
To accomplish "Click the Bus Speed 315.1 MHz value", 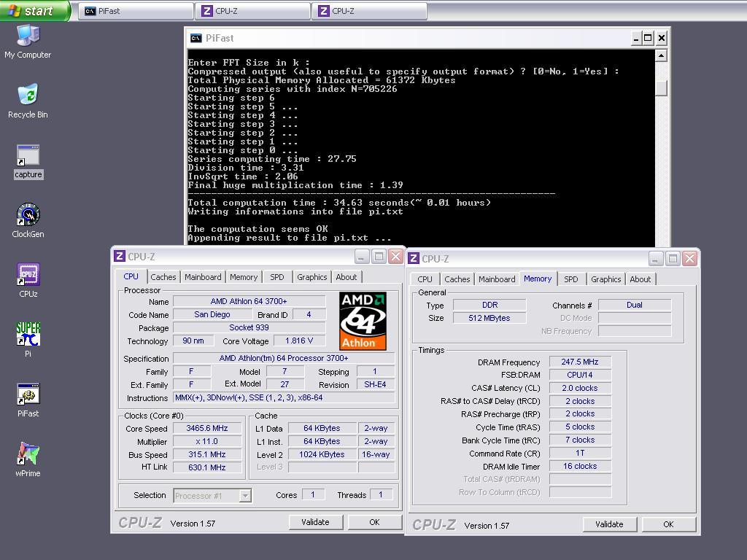I will tap(207, 455).
